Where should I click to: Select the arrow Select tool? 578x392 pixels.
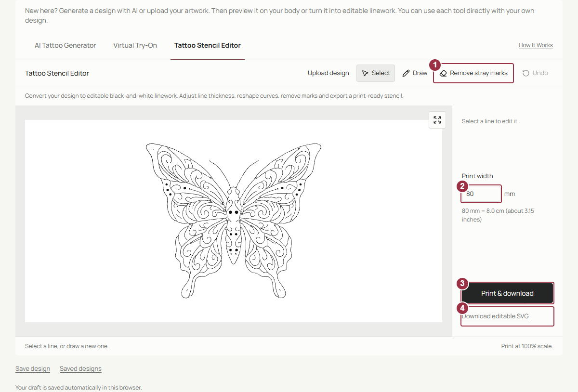click(x=376, y=73)
